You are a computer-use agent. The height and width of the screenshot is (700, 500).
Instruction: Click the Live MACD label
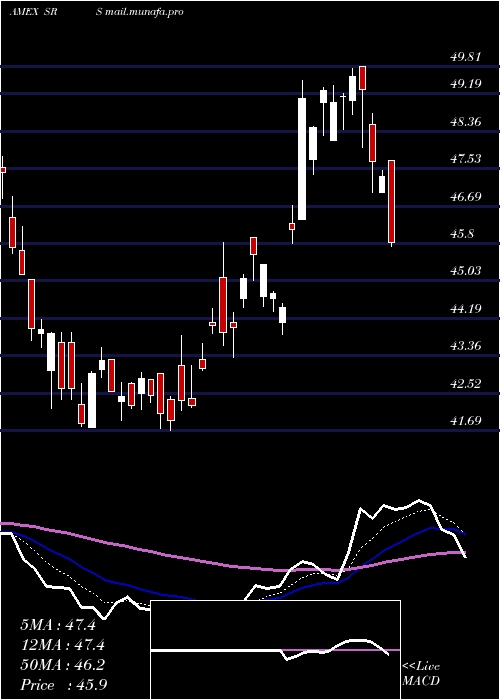(x=421, y=674)
